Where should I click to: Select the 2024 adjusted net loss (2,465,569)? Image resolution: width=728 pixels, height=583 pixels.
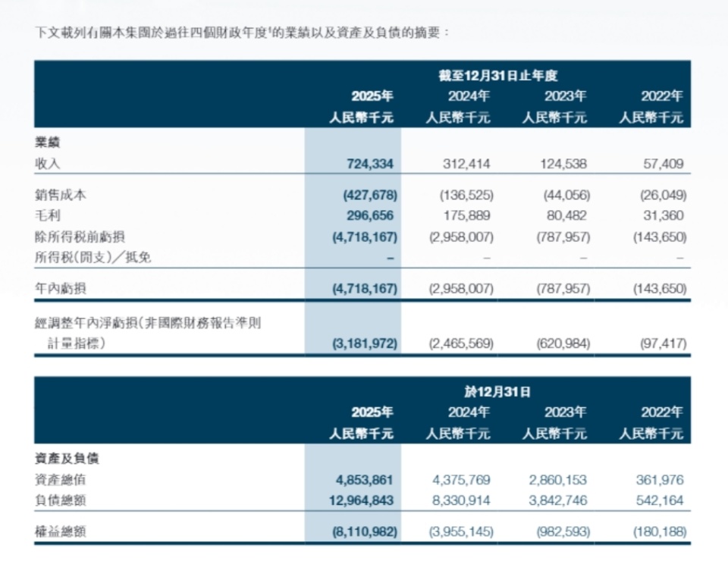462,344
